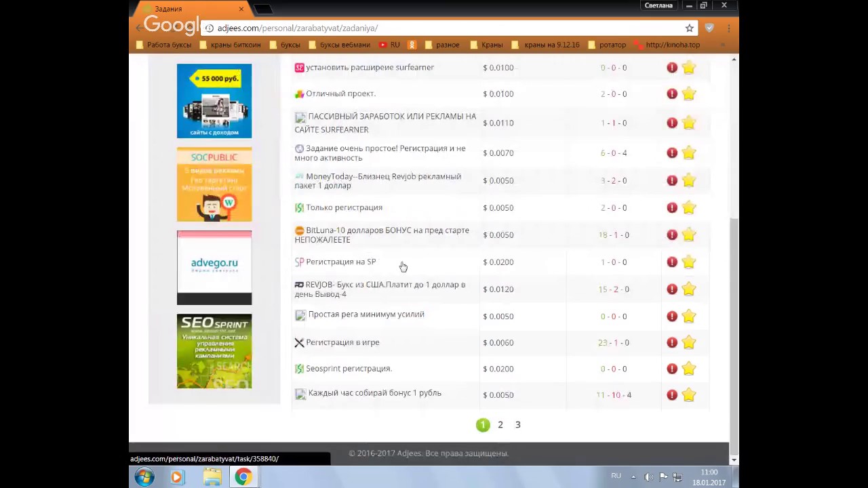Image resolution: width=868 pixels, height=488 pixels.
Task: Star the 'Задание очень простое' task
Action: [689, 153]
